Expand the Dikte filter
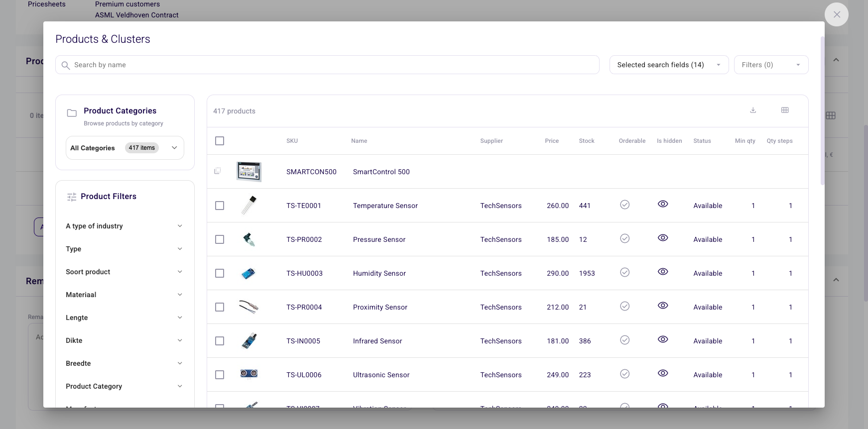 [124, 340]
